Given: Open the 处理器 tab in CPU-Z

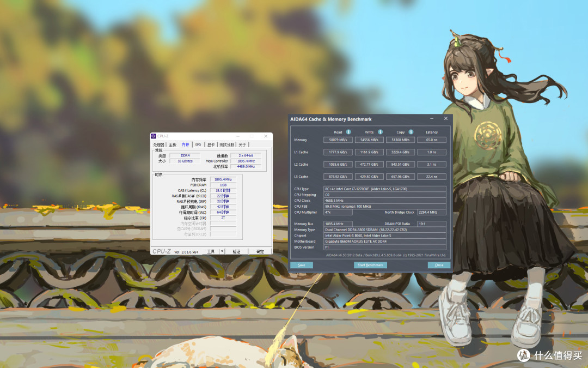Looking at the screenshot, I should click(x=158, y=144).
